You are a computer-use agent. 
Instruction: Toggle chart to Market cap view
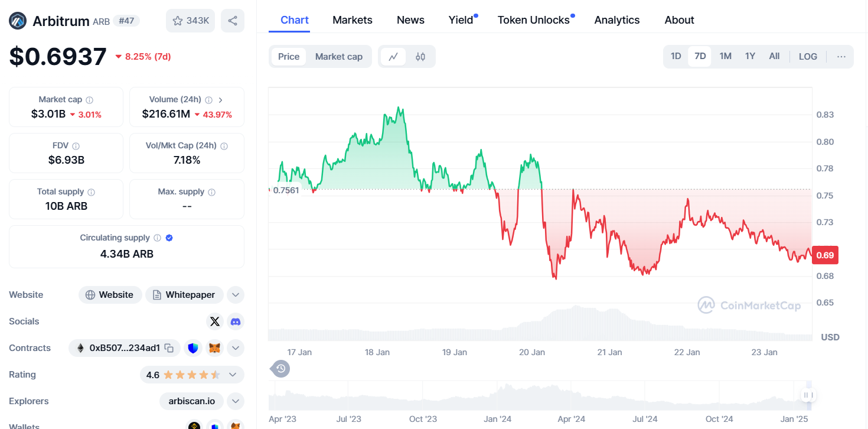(339, 57)
